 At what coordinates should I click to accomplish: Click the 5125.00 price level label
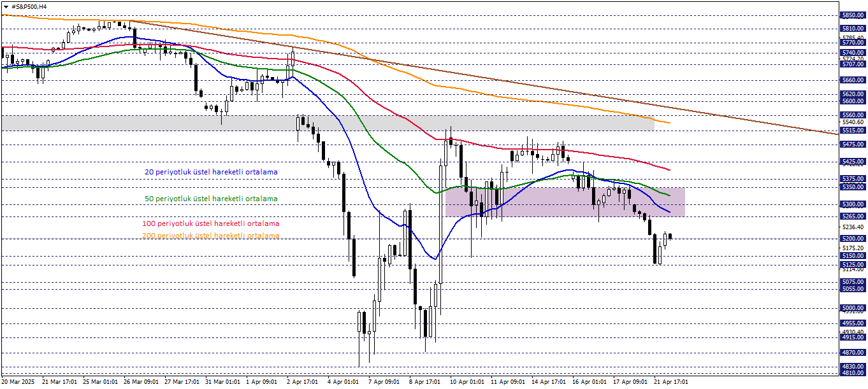853,264
